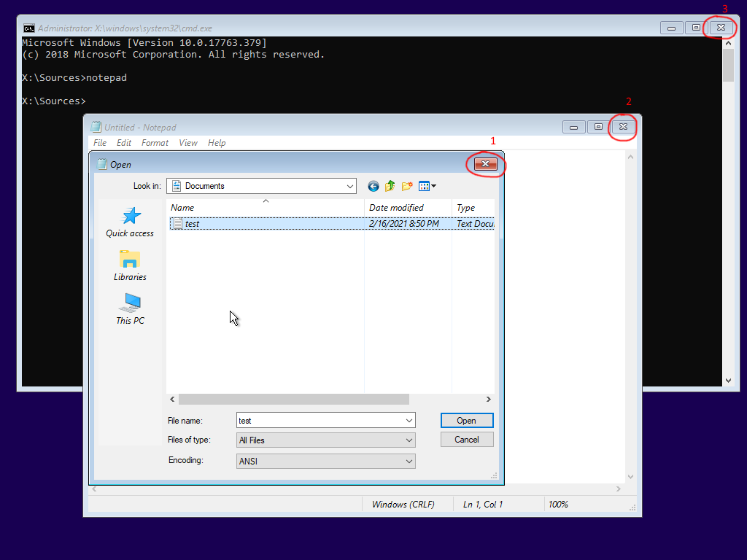Screen dimensions: 747x560
Task: Close the cmd.exe window
Action: pyautogui.click(x=721, y=28)
